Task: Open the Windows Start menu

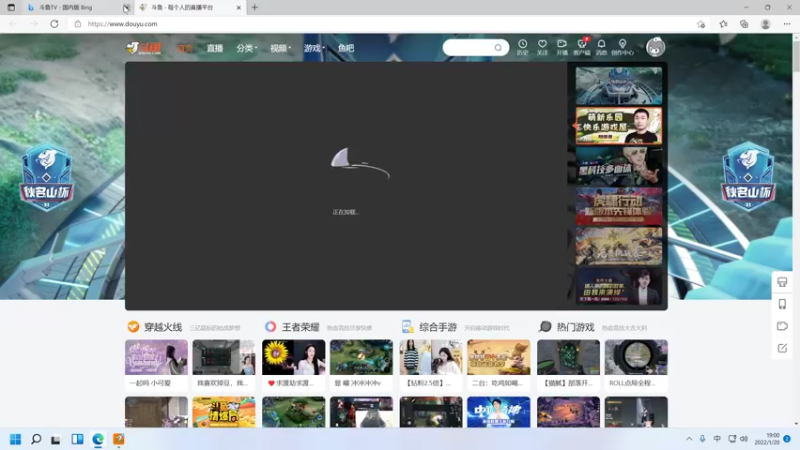Action: (15, 439)
